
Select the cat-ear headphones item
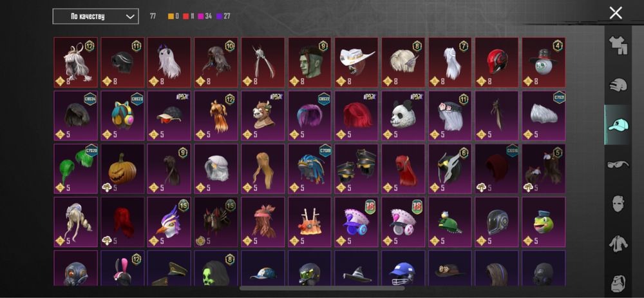[x=122, y=115]
